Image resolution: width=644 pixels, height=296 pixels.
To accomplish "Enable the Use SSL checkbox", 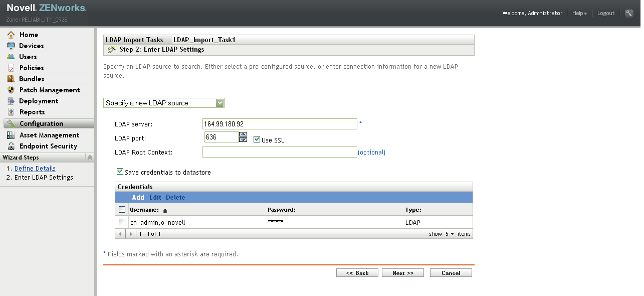I will point(257,140).
